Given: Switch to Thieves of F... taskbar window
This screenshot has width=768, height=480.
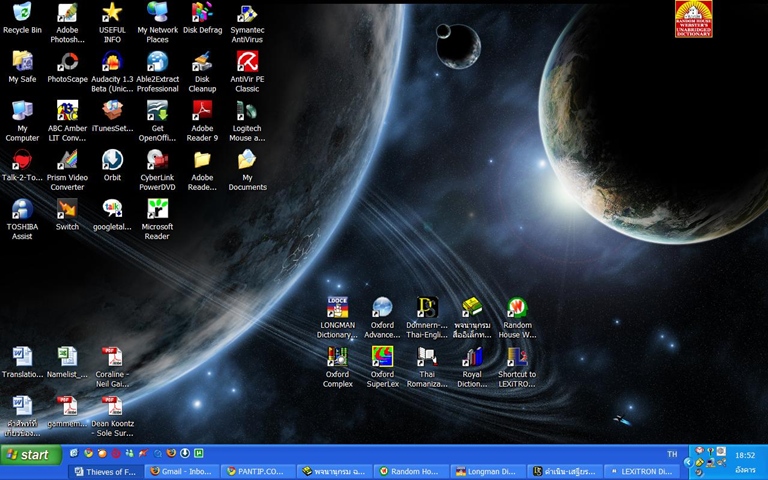Looking at the screenshot, I should coord(105,472).
